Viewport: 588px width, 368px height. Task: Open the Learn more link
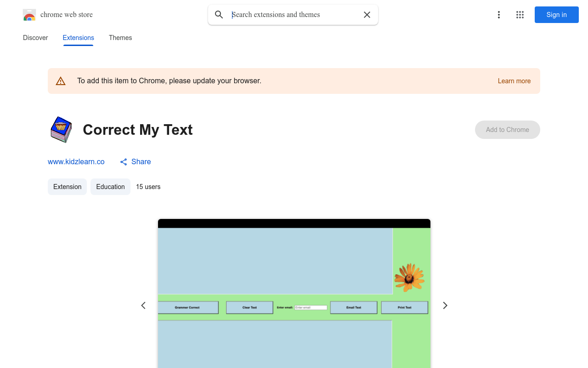click(514, 81)
